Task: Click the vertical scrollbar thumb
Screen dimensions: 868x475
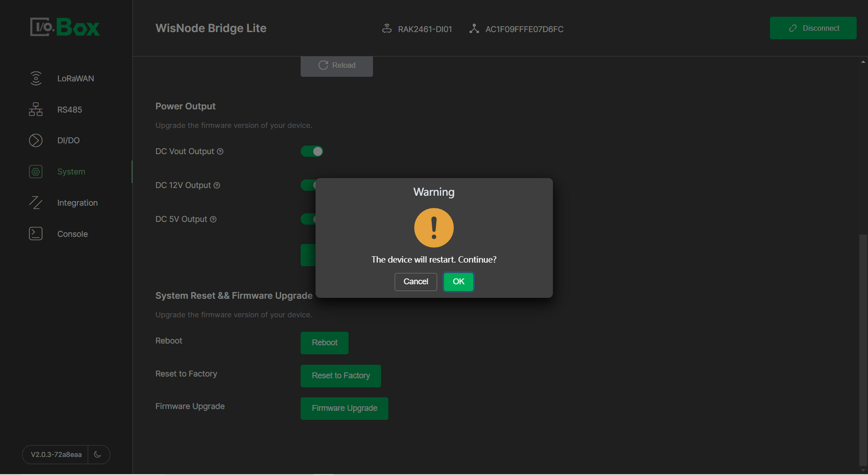Action: 863,348
